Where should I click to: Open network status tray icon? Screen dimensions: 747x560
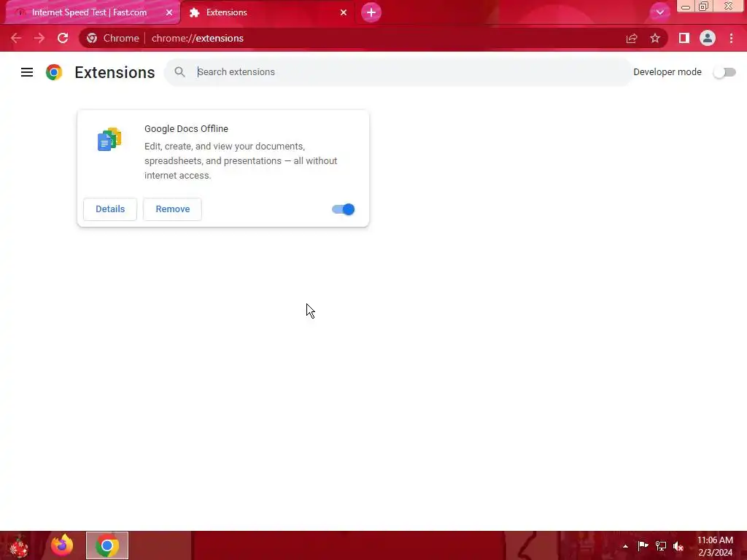click(661, 546)
